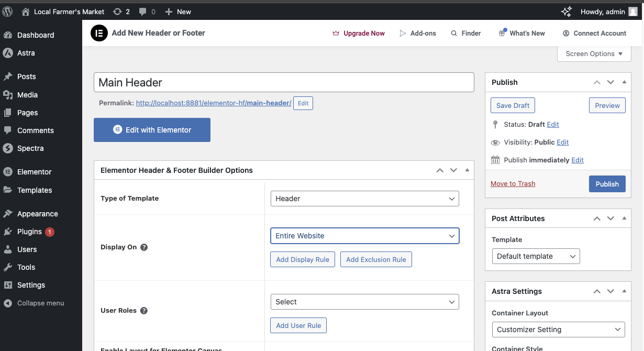The height and width of the screenshot is (351, 644).
Task: Click the admin avatar image
Action: click(x=633, y=12)
